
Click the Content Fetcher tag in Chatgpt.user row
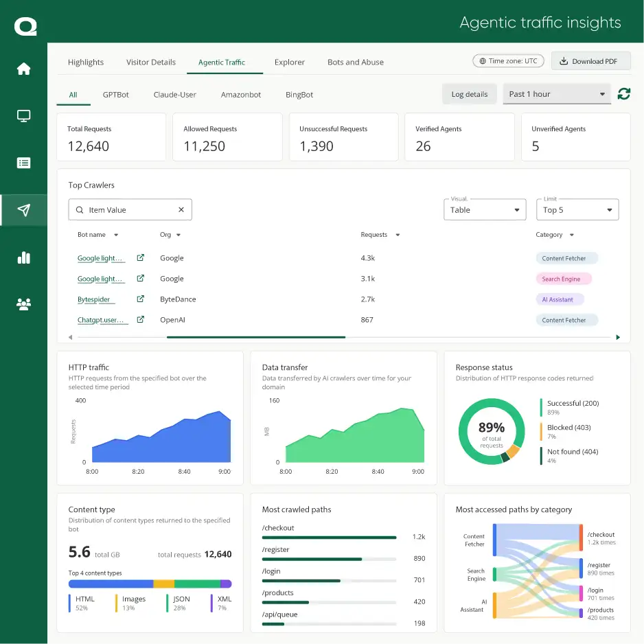[566, 320]
